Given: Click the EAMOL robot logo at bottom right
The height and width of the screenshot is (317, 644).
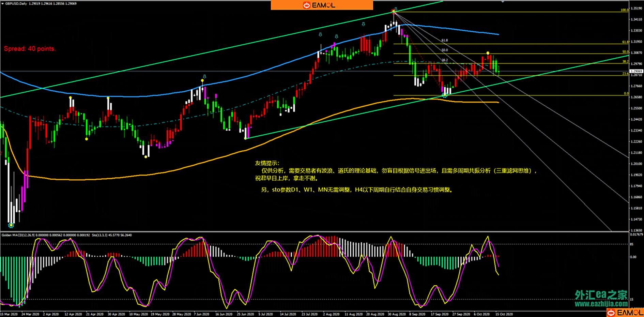Looking at the screenshot, I should pos(612,313).
